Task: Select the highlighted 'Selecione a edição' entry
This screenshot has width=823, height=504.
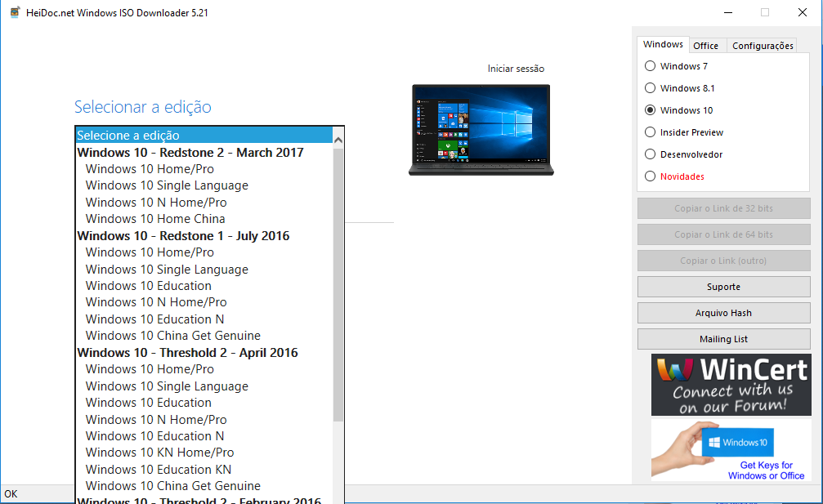Action: pos(204,136)
